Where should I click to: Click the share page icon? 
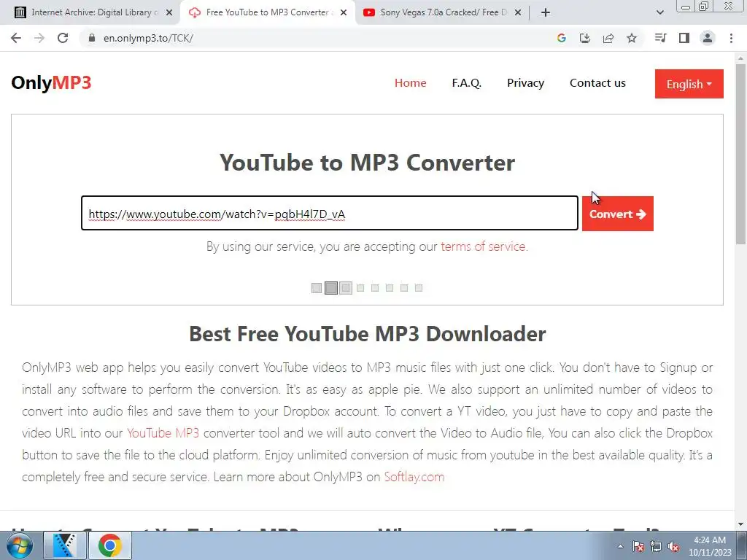pyautogui.click(x=608, y=38)
